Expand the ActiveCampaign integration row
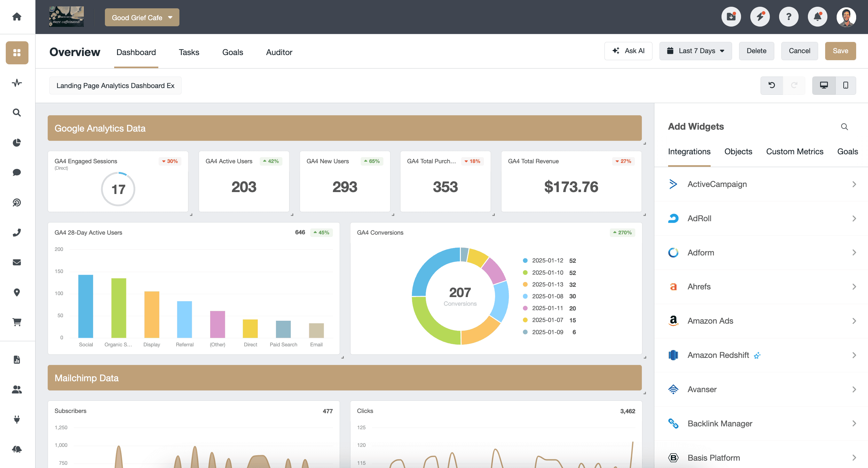 761,184
